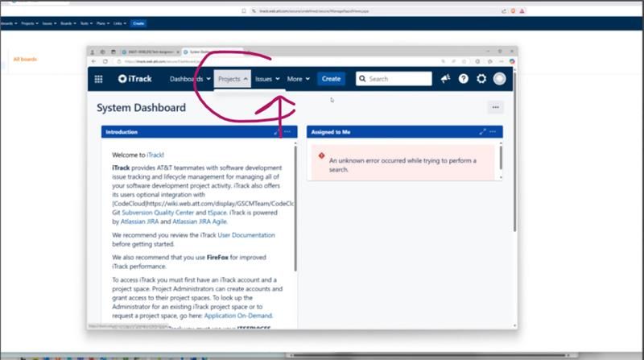Open the tSpace link
Image resolution: width=644 pixels, height=360 pixels.
pos(217,213)
